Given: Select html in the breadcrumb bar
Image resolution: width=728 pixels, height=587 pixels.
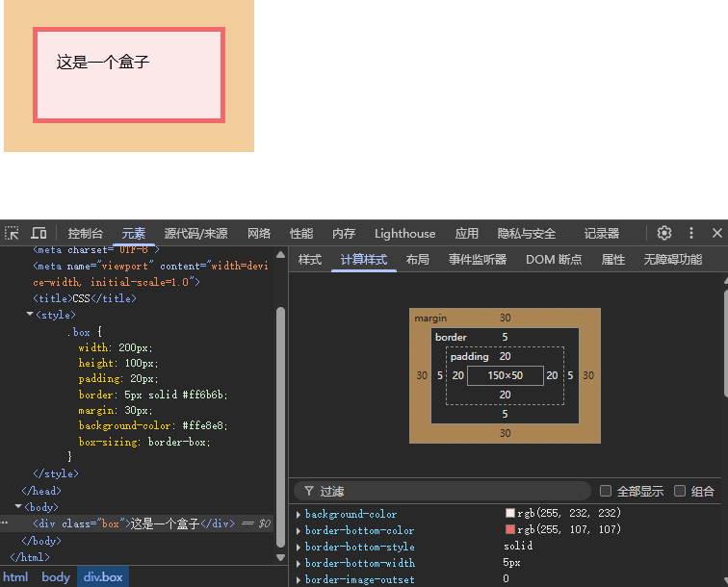Looking at the screenshot, I should click(16, 577).
